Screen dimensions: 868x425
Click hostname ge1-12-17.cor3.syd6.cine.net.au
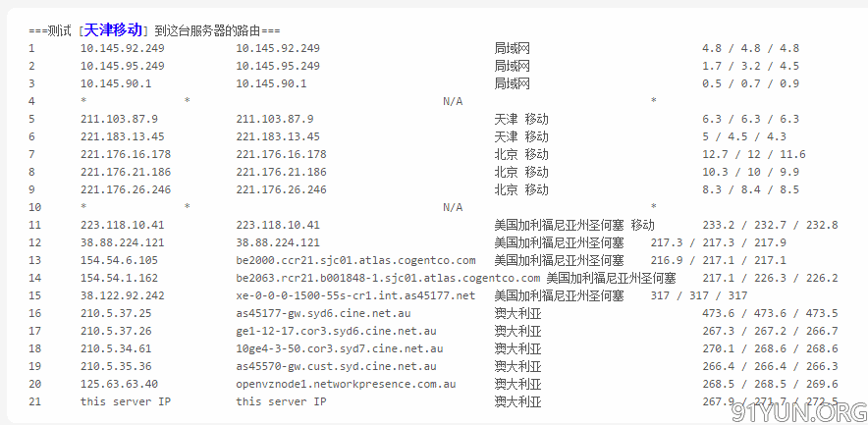pos(336,331)
